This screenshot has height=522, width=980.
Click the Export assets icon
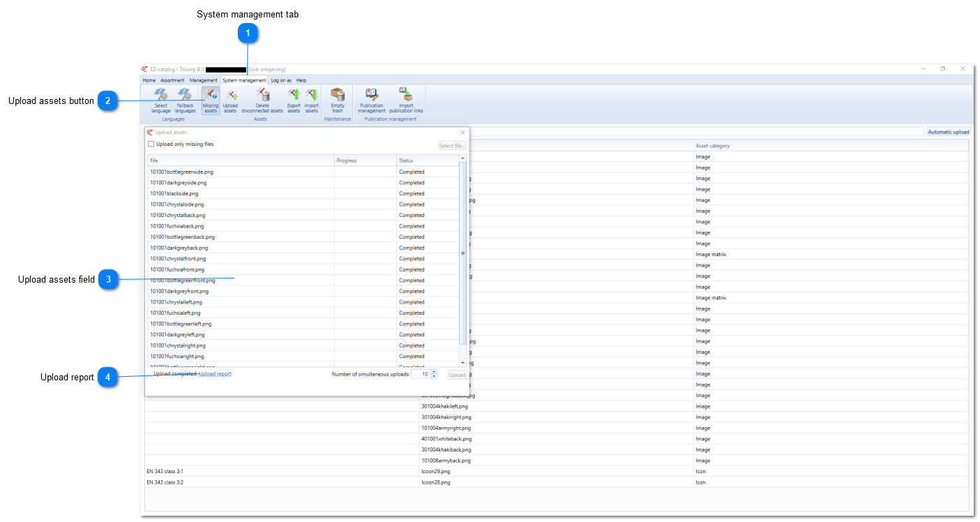[294, 100]
